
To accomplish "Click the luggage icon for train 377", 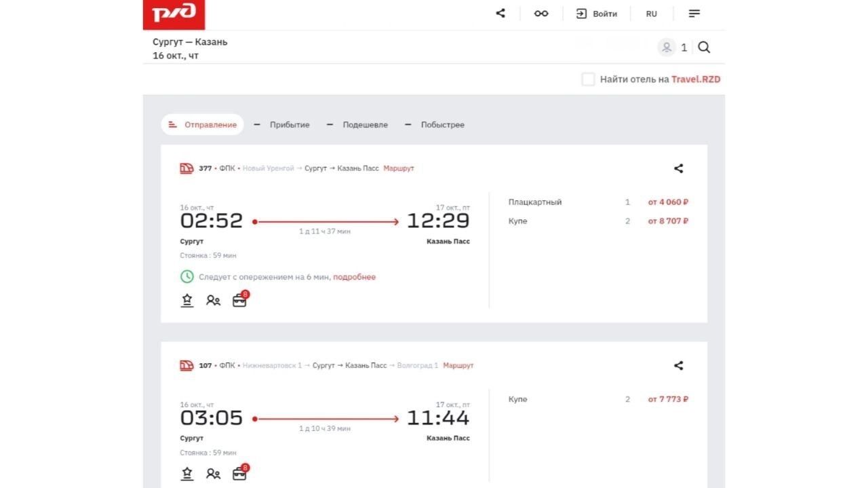I will pyautogui.click(x=239, y=301).
